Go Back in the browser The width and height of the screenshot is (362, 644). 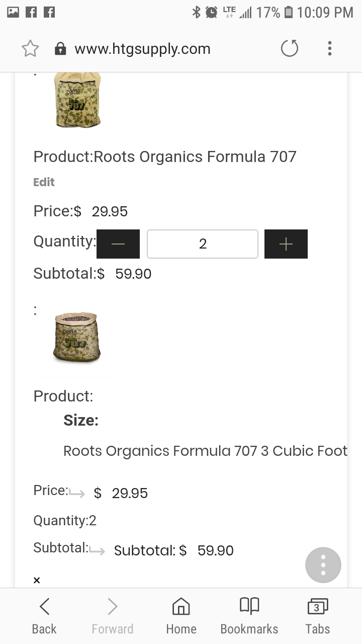[44, 616]
